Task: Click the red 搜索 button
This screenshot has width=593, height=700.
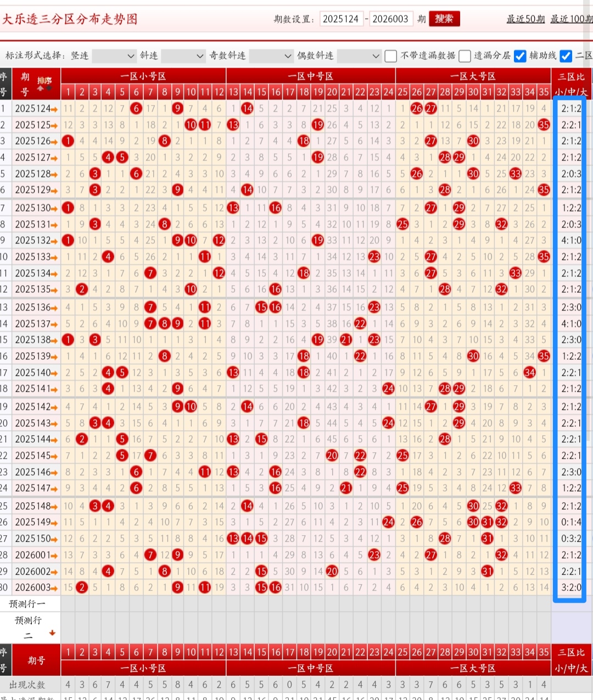Action: click(444, 19)
